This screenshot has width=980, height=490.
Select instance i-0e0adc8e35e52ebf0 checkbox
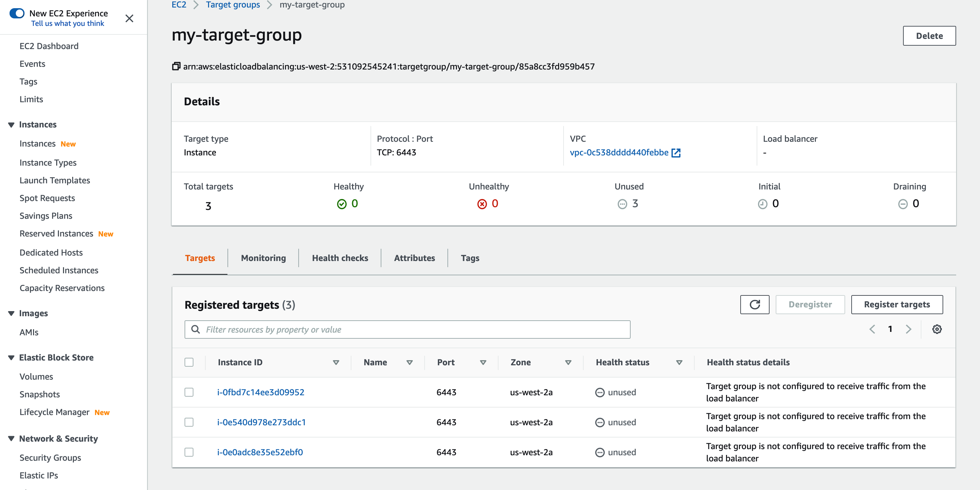[189, 452]
